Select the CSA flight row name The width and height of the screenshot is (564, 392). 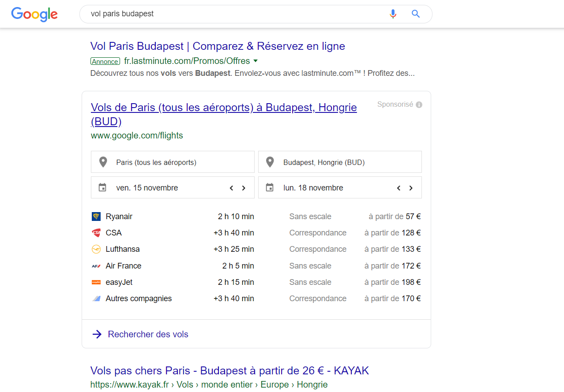tap(113, 233)
